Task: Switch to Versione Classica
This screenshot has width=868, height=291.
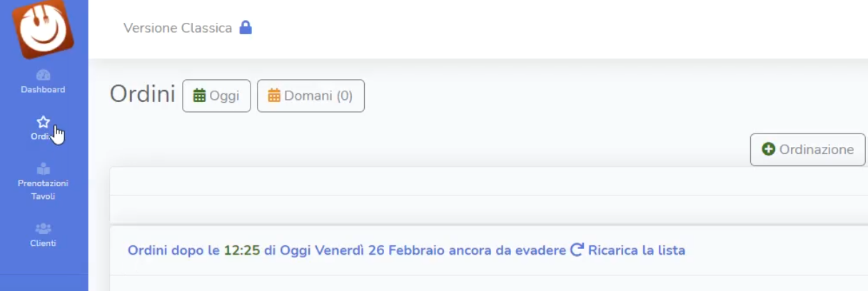Action: [178, 28]
